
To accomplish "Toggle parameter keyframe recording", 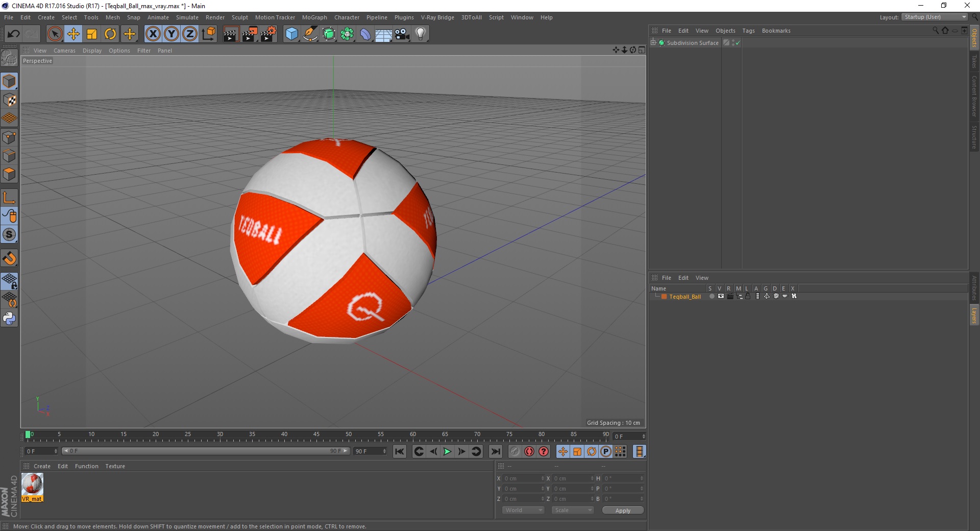I will point(606,451).
